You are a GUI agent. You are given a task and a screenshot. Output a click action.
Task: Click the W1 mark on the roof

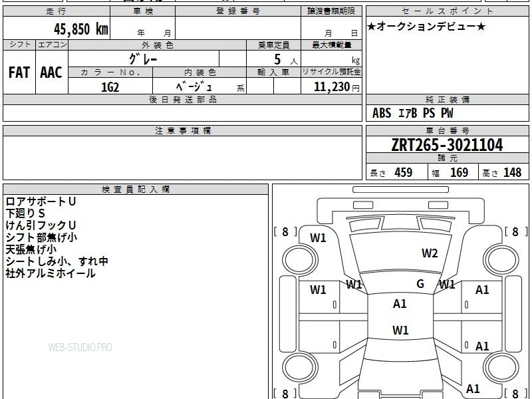point(400,330)
